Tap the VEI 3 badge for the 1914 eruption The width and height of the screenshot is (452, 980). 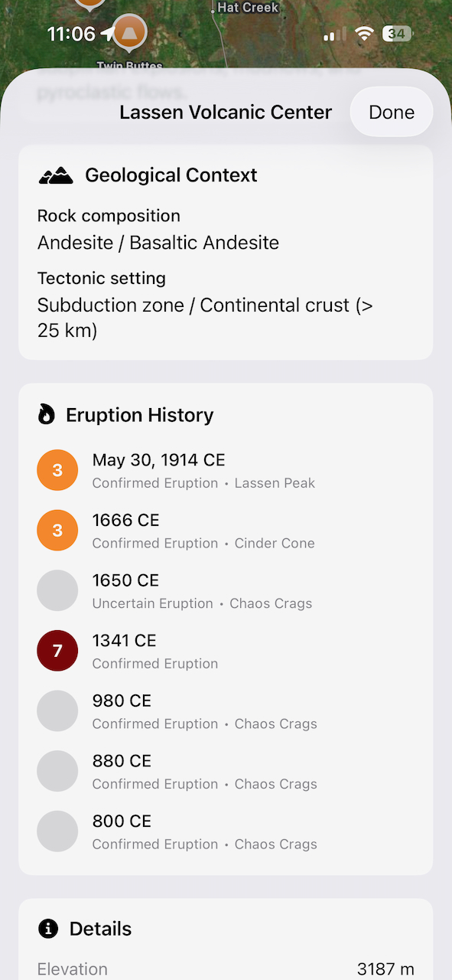pyautogui.click(x=57, y=470)
